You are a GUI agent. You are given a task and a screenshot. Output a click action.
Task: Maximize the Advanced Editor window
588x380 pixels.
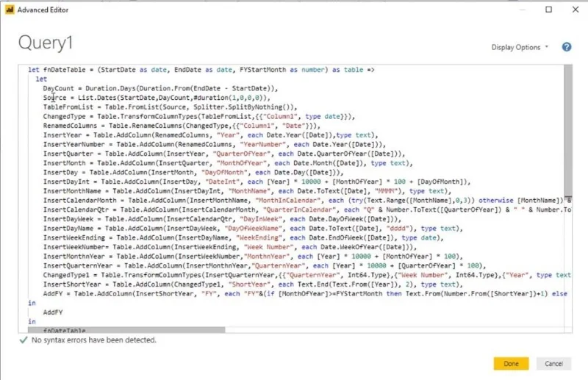pos(548,10)
